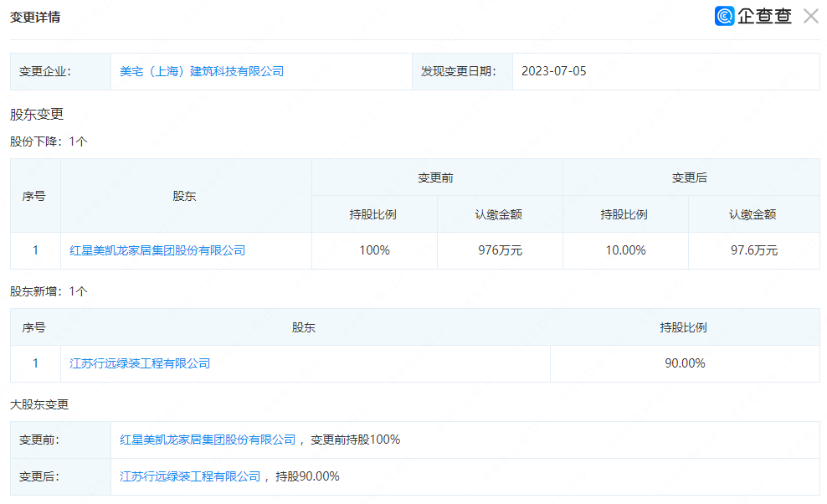
Task: Click the 企查查 logo icon
Action: point(724,16)
